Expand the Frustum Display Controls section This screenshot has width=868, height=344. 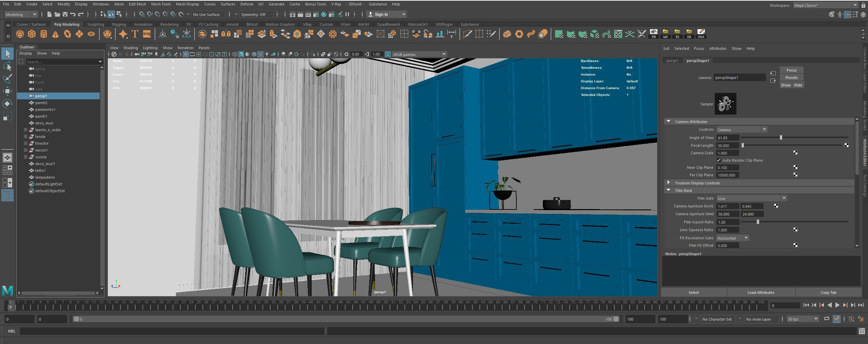coord(668,183)
